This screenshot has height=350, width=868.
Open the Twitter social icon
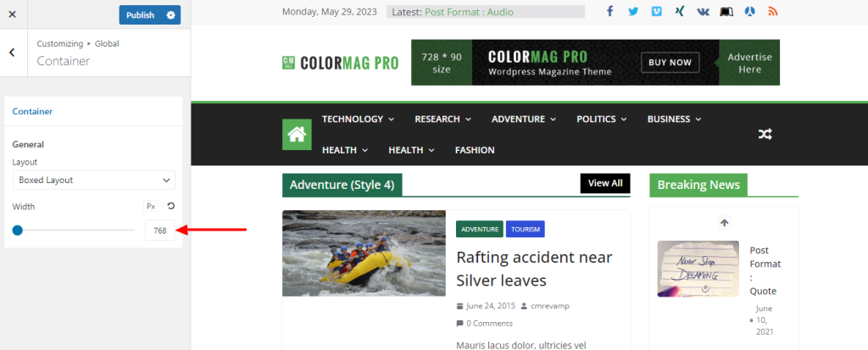pyautogui.click(x=633, y=12)
